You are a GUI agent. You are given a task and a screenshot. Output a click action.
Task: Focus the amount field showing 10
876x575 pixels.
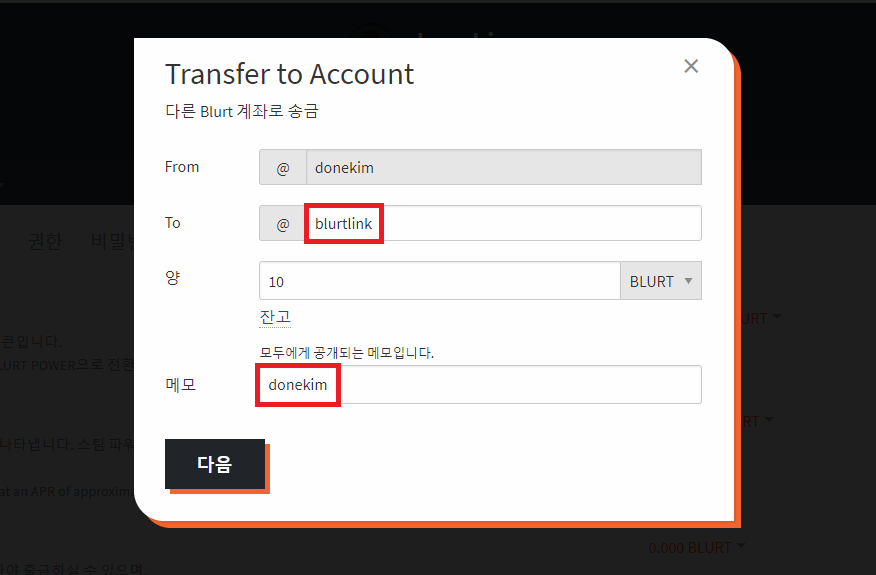[440, 281]
